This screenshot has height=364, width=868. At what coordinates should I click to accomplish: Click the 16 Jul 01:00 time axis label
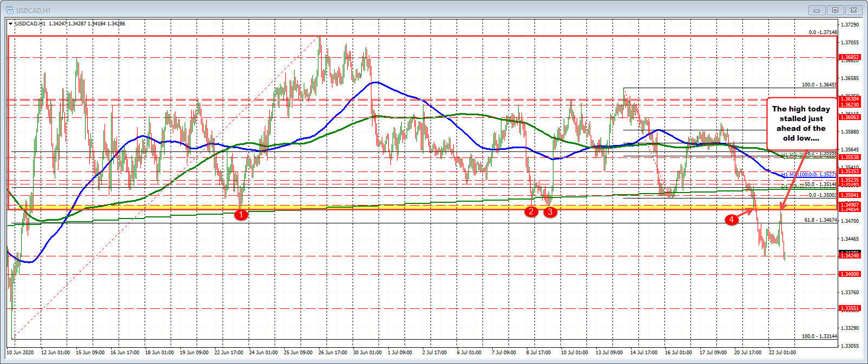point(679,353)
